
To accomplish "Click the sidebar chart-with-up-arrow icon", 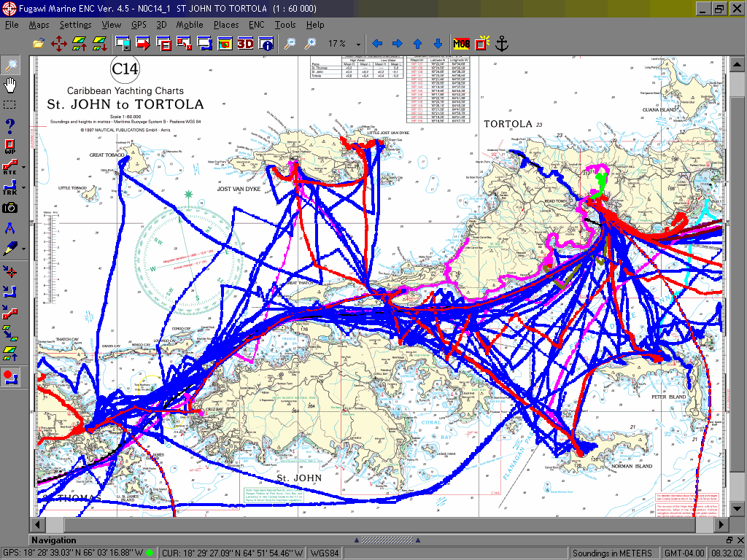I will (x=10, y=354).
